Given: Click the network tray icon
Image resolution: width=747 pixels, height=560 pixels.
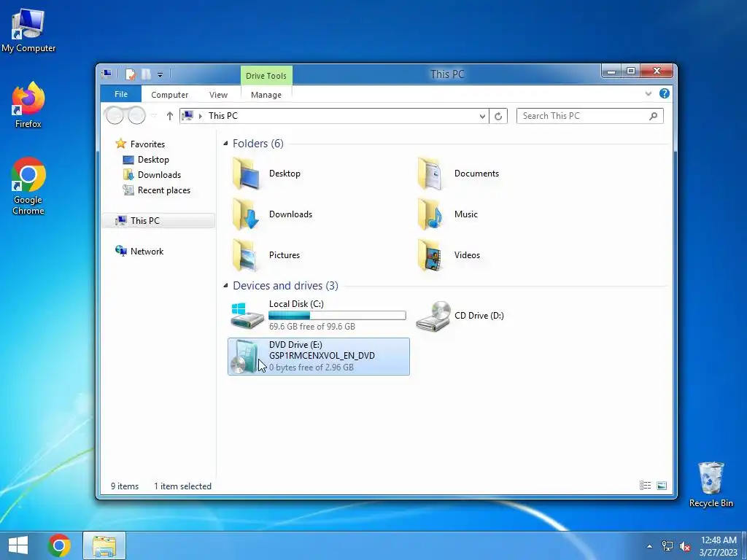Looking at the screenshot, I should (667, 546).
